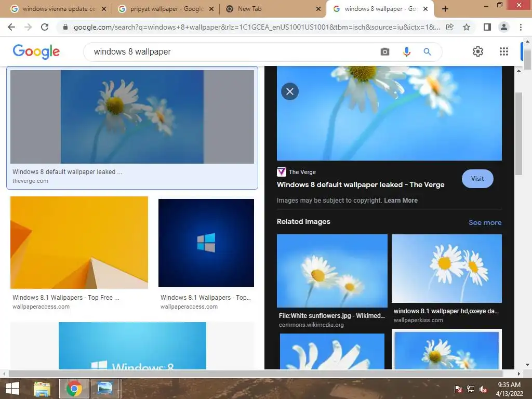Open the light blue Windows 8 thumbnail
Screen dimensions: 532x399
pos(132,345)
